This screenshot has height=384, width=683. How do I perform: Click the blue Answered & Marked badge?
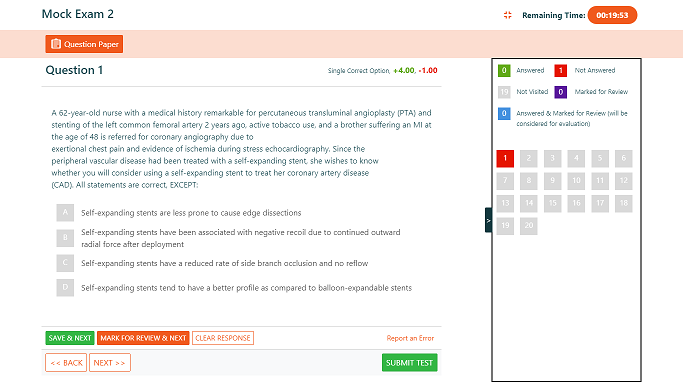504,114
